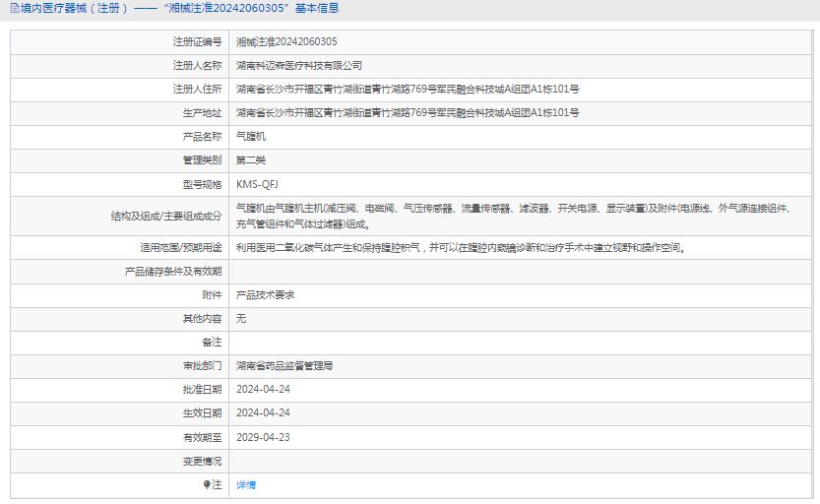Click attachment value 产品技术要求
This screenshot has height=504, width=820.
pos(265,295)
